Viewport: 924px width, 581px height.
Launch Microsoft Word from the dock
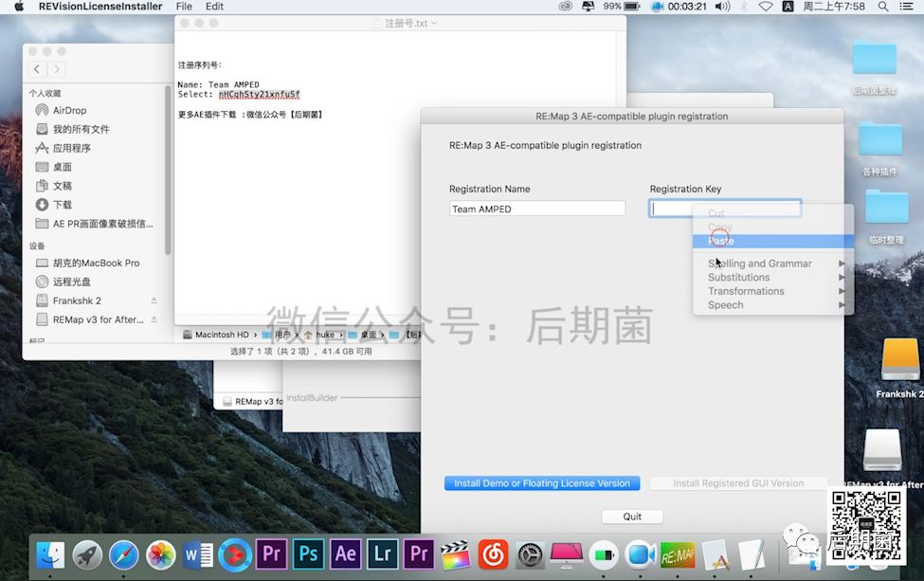(198, 554)
